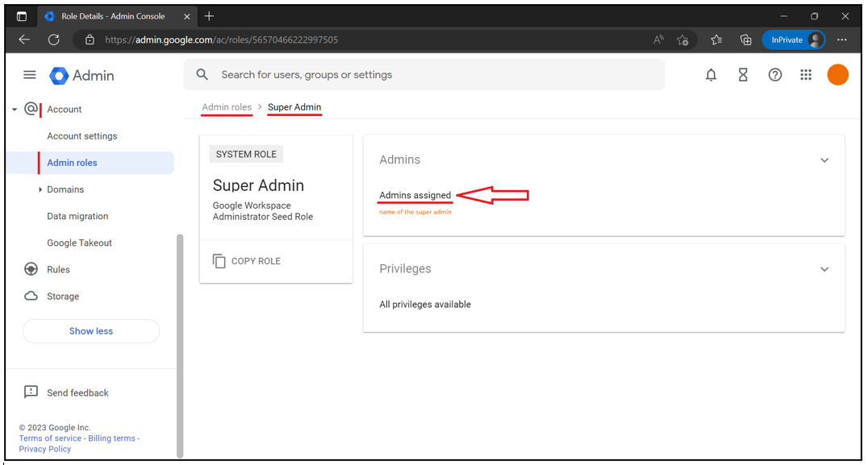Viewport: 868px width, 465px height.
Task: Click the Privileges panel heading
Action: (405, 268)
